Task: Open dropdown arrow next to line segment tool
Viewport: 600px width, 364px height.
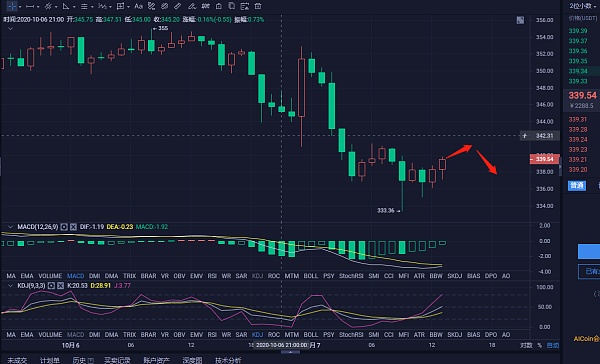Action: coord(38,7)
